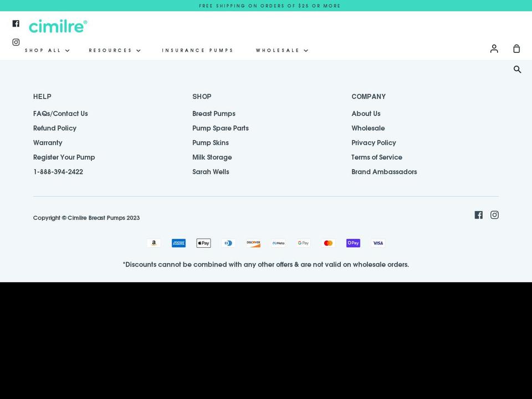This screenshot has width=532, height=399.
Task: Click the Google Pay payment icon
Action: coord(303,243)
